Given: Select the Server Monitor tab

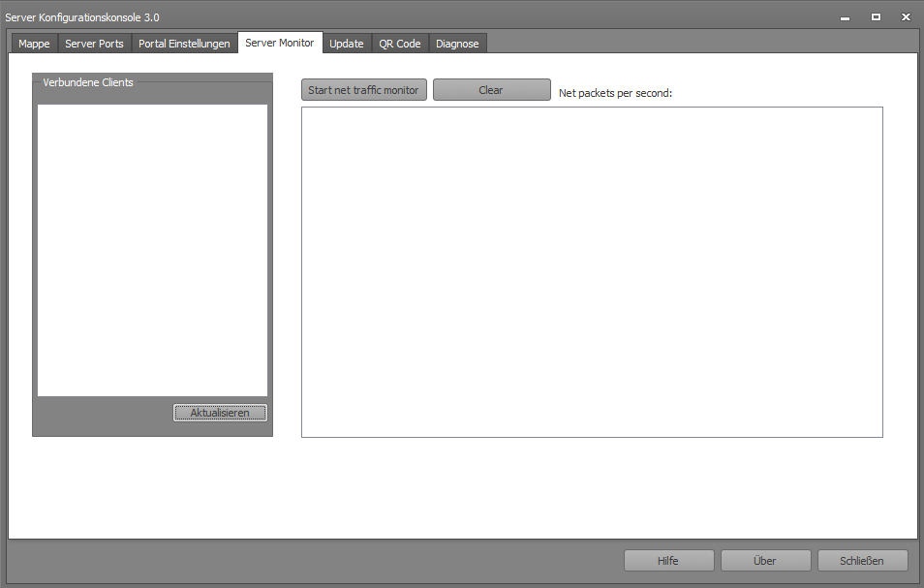Looking at the screenshot, I should tap(280, 43).
